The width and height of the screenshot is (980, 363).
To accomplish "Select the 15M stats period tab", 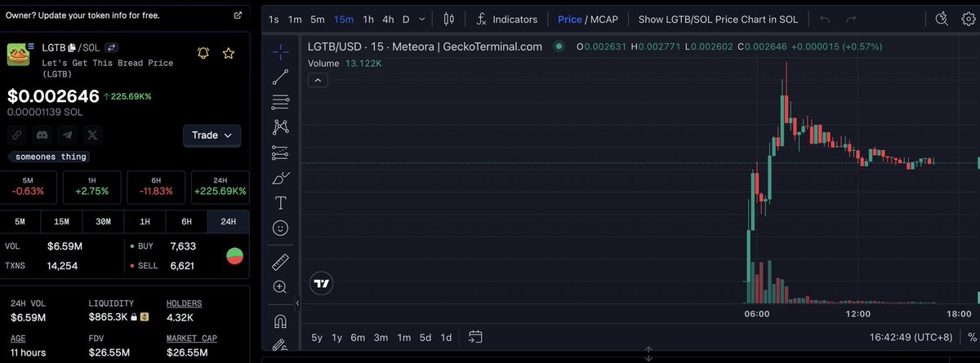I will point(62,222).
